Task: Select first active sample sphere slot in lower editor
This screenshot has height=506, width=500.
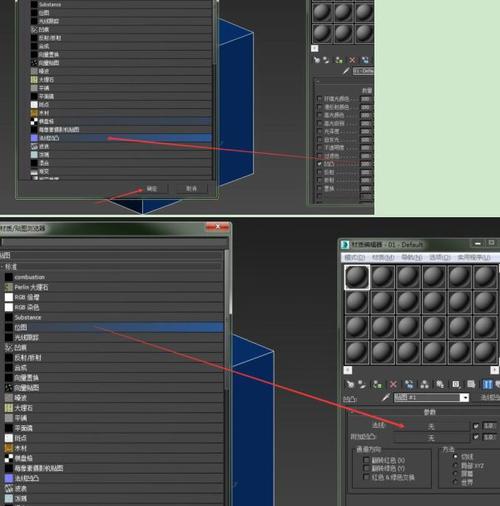Action: pos(357,277)
